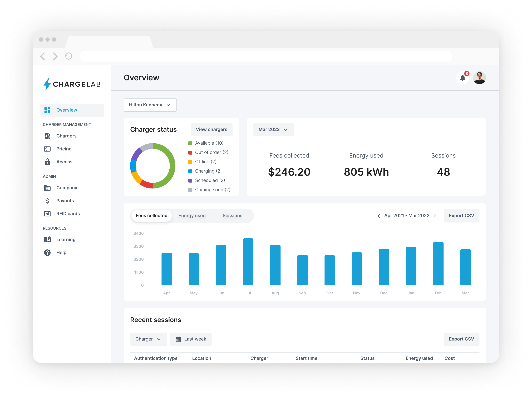This screenshot has width=532, height=398.
Task: Open the Help question mark icon
Action: click(x=47, y=253)
